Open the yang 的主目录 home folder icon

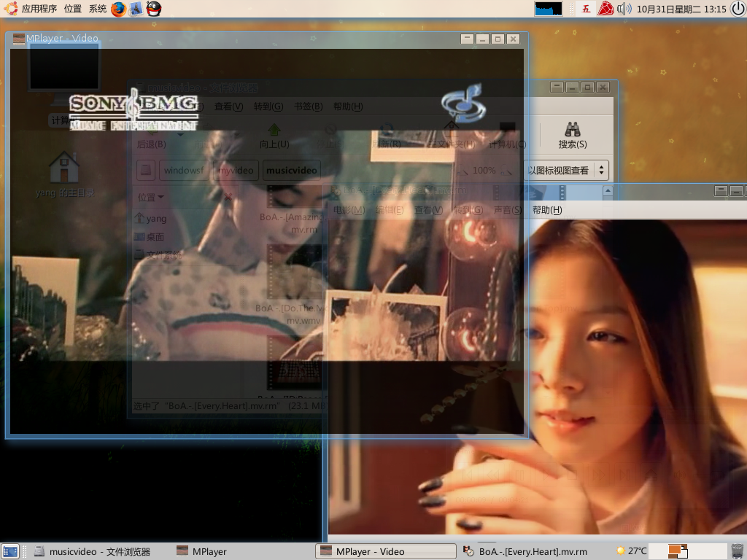coord(64,174)
